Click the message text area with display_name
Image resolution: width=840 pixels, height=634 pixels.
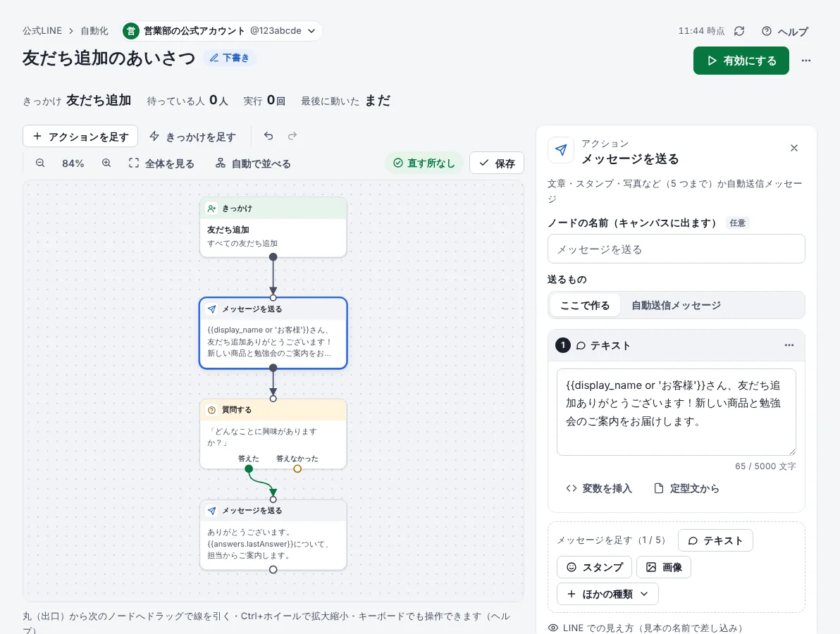[x=676, y=412]
